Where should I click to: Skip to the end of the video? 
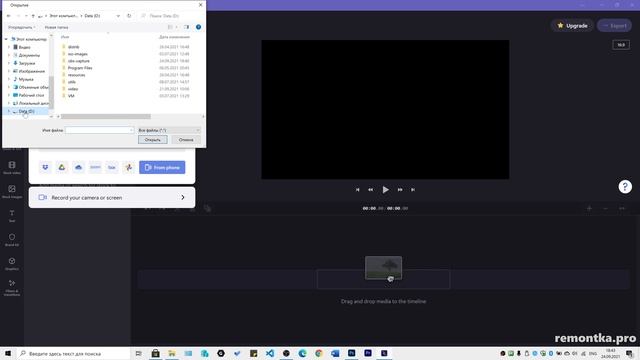(413, 190)
